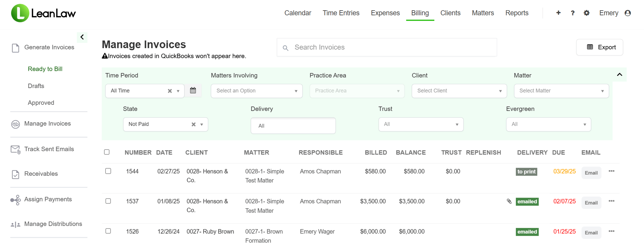Viewport: 644px width, 245px height.
Task: Open the Practice Area dropdown
Action: click(357, 91)
